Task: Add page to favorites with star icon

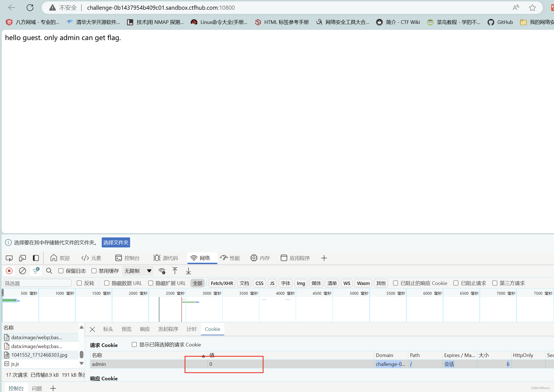Action: pos(532,8)
